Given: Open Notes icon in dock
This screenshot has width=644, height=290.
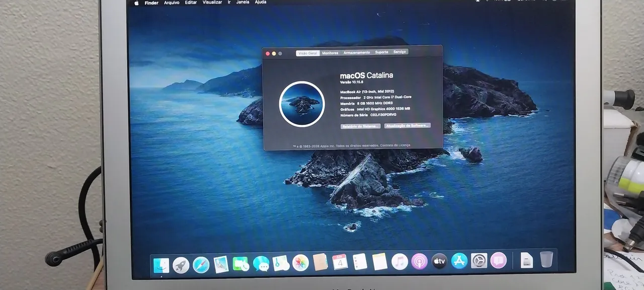Looking at the screenshot, I should pos(380,261).
